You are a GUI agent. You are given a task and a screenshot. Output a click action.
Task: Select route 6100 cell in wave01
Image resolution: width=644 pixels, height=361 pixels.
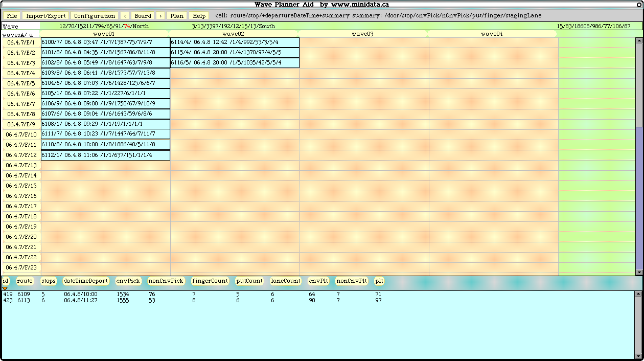(105, 42)
